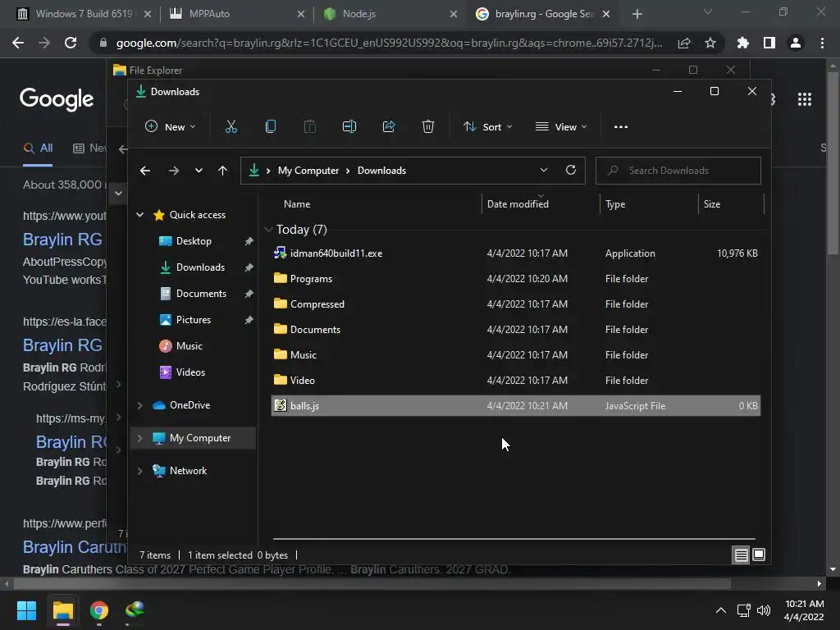Click the Delete trash icon

[x=427, y=127]
